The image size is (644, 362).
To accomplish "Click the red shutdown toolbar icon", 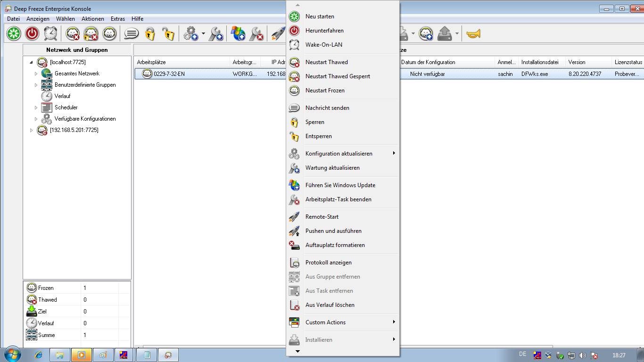I will click(x=32, y=33).
